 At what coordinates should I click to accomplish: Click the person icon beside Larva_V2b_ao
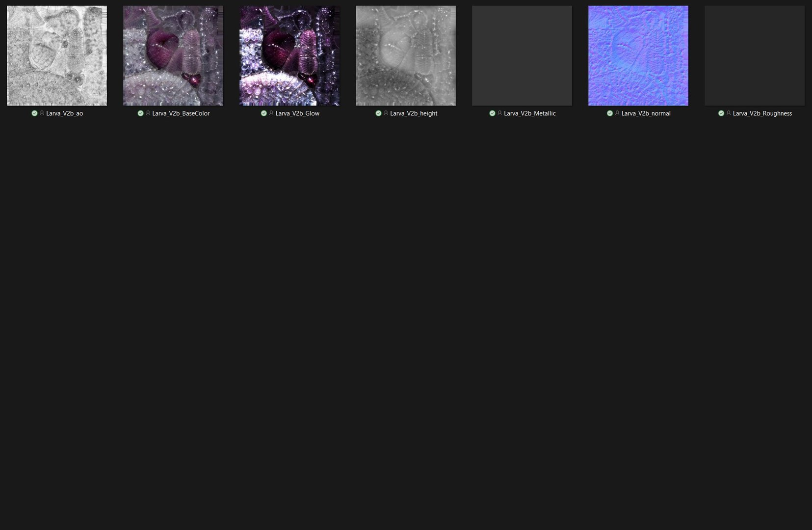click(42, 113)
